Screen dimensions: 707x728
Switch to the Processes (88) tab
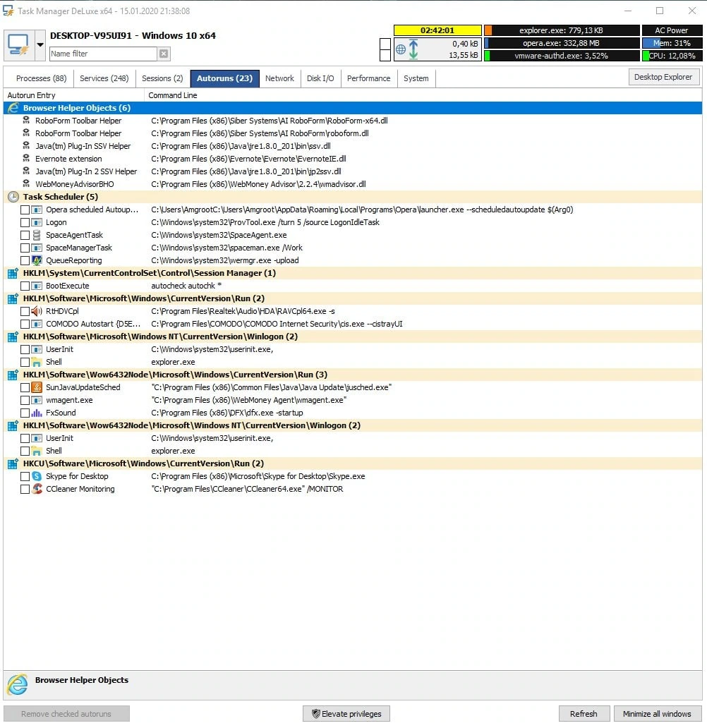pyautogui.click(x=41, y=78)
